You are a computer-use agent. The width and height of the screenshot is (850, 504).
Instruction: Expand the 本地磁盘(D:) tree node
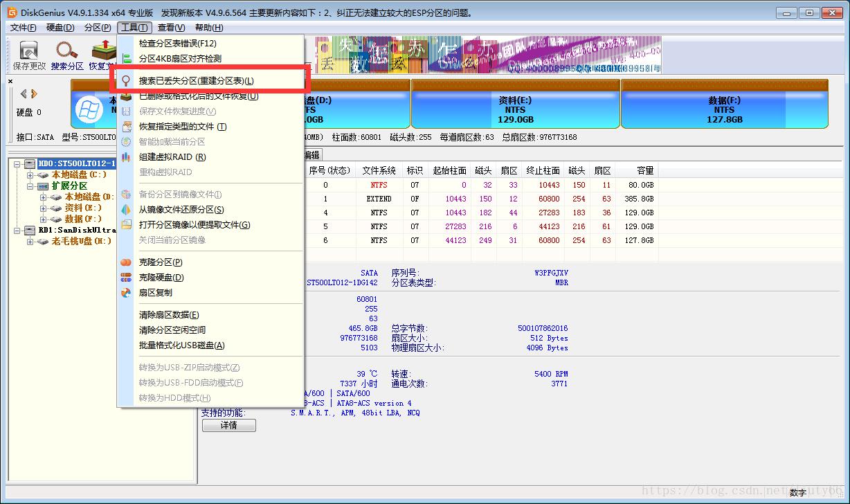tap(44, 197)
